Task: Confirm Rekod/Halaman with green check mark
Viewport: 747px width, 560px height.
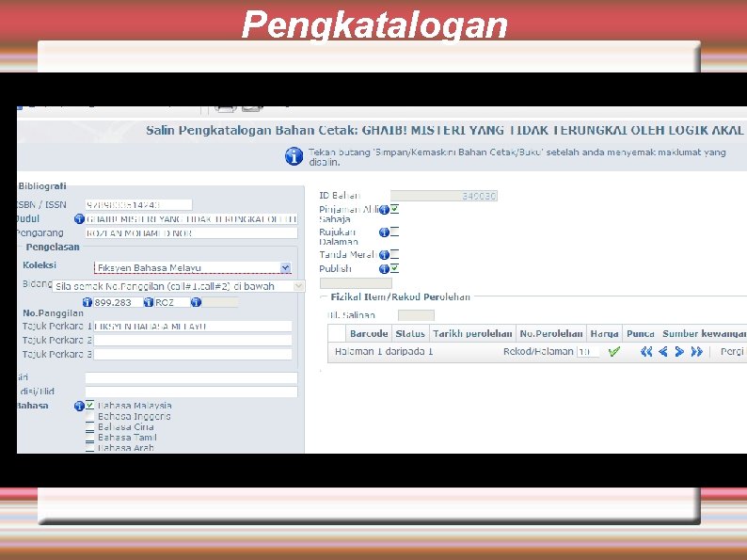Action: pyautogui.click(x=614, y=352)
